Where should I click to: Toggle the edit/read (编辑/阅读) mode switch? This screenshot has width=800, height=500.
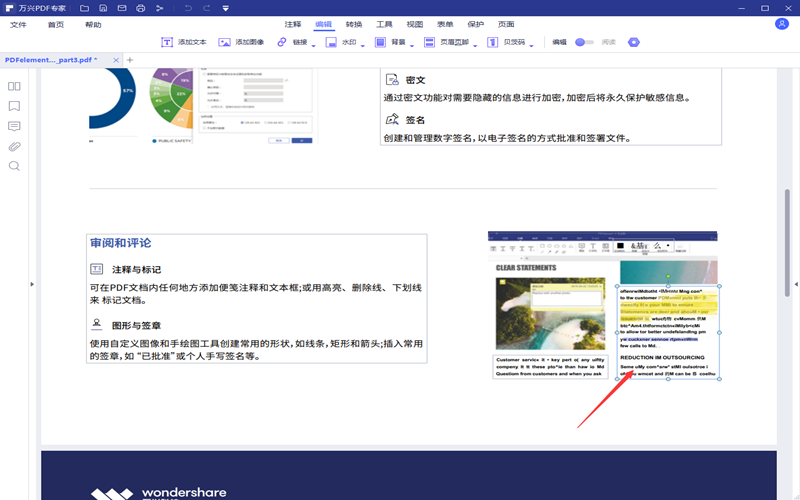(583, 43)
